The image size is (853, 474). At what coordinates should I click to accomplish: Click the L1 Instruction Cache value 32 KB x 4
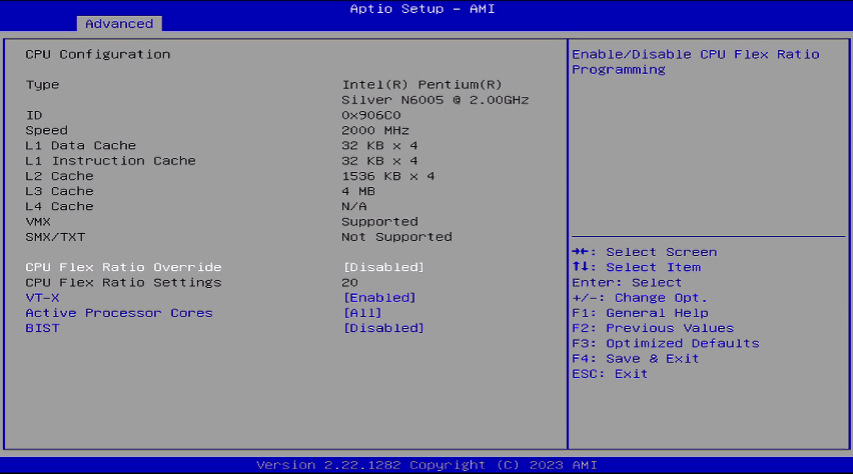pos(380,161)
